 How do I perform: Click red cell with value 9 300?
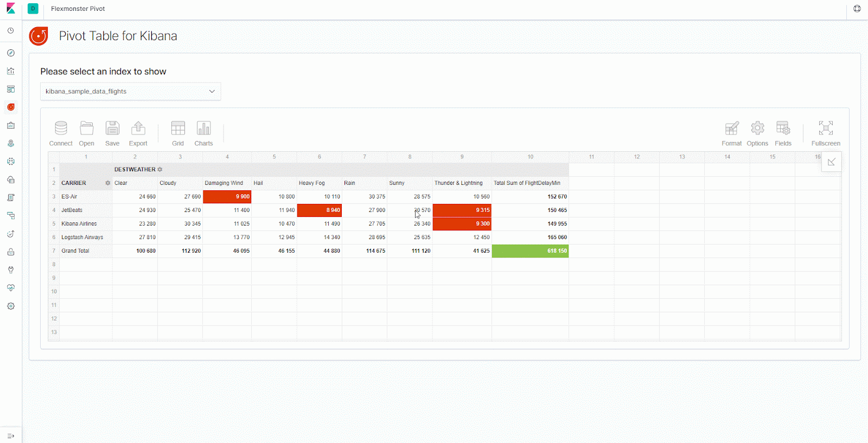click(x=462, y=224)
